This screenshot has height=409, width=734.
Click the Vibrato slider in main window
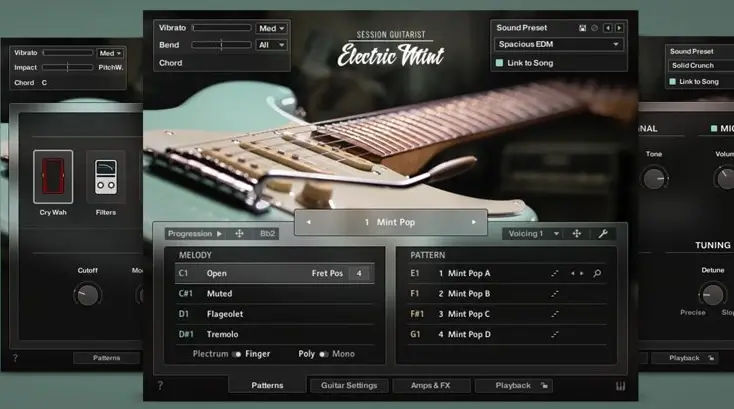(221, 28)
